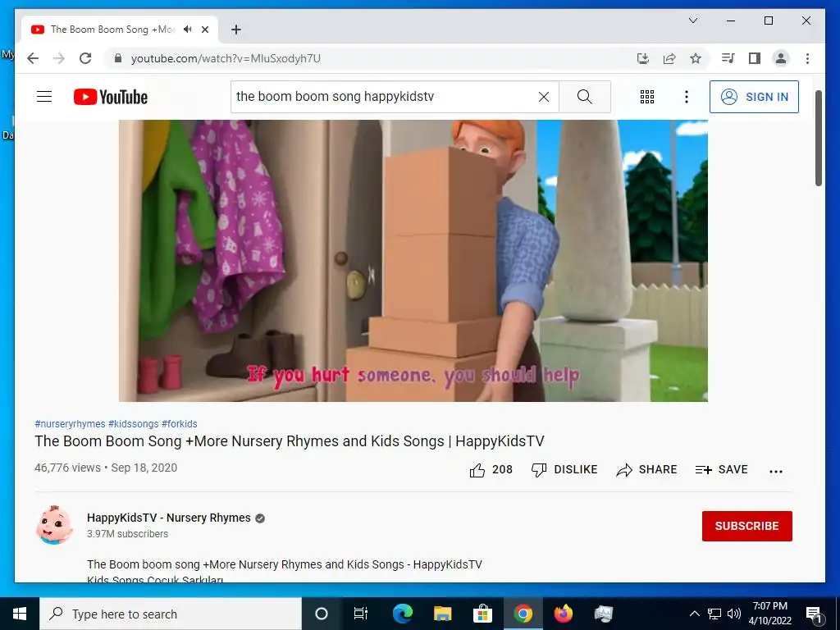Select the video title text
Viewport: 840px width, 630px height.
290,441
